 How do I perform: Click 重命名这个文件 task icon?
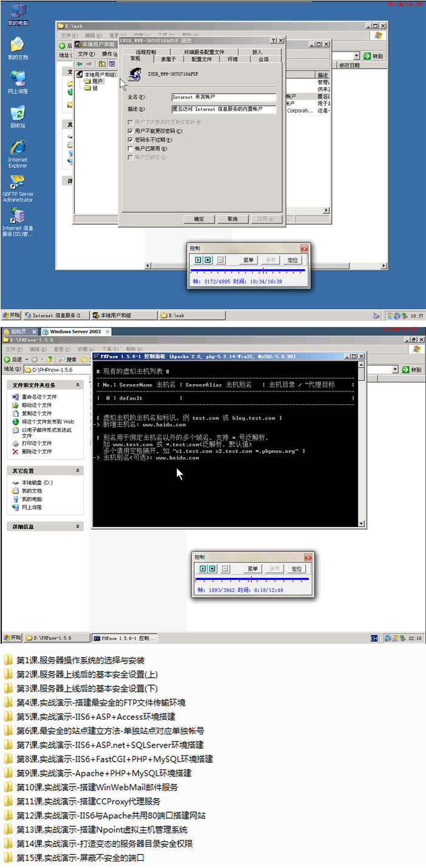16,396
